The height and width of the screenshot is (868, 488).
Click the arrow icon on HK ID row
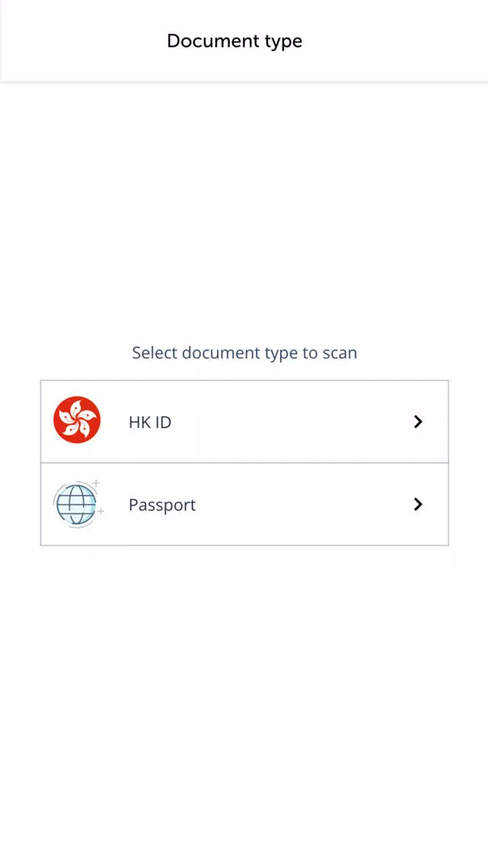pos(419,422)
